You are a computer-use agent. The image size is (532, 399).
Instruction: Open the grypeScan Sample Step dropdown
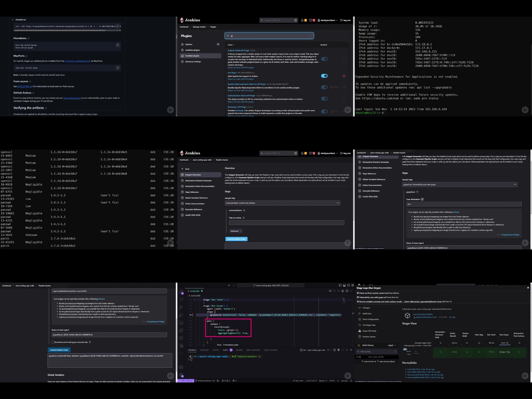[460, 184]
